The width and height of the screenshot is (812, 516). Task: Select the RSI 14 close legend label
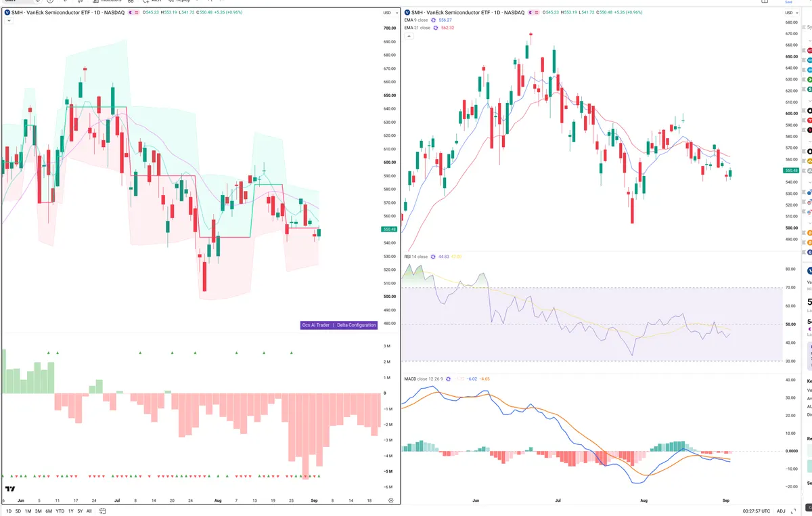tap(415, 257)
